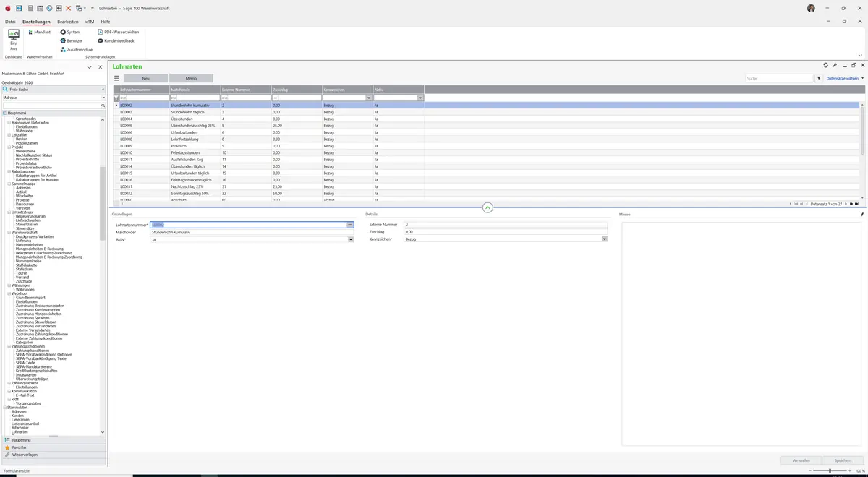This screenshot has height=477, width=868.
Task: Click the Memo button
Action: (191, 78)
